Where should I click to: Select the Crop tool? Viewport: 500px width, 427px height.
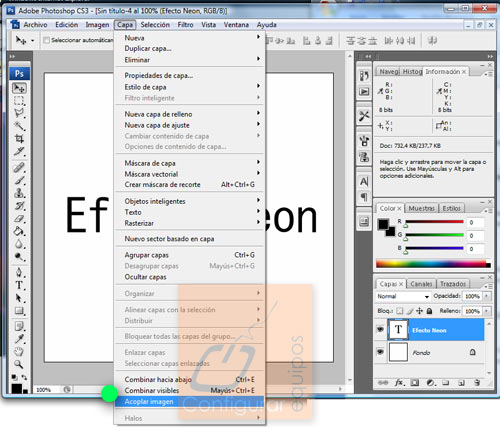(x=19, y=139)
